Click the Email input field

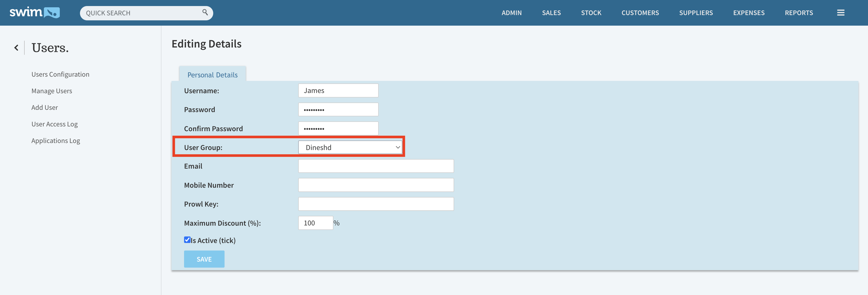376,166
